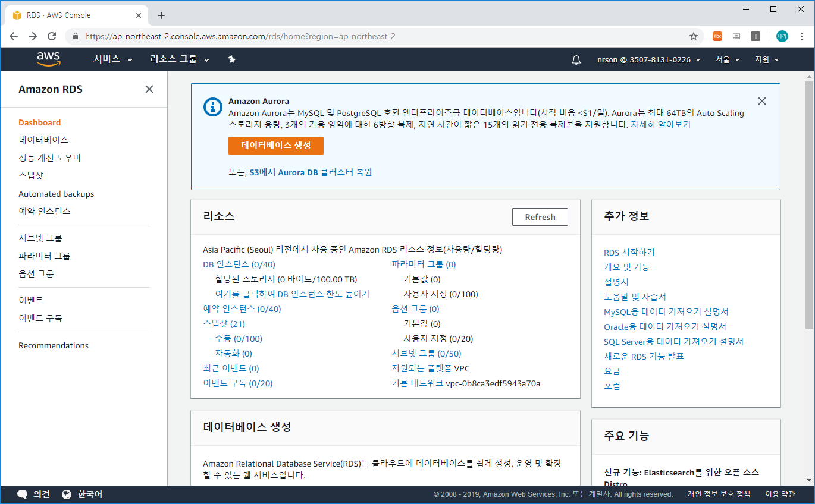This screenshot has height=504, width=815.
Task: Open a new browser tab with plus icon
Action: tap(161, 15)
